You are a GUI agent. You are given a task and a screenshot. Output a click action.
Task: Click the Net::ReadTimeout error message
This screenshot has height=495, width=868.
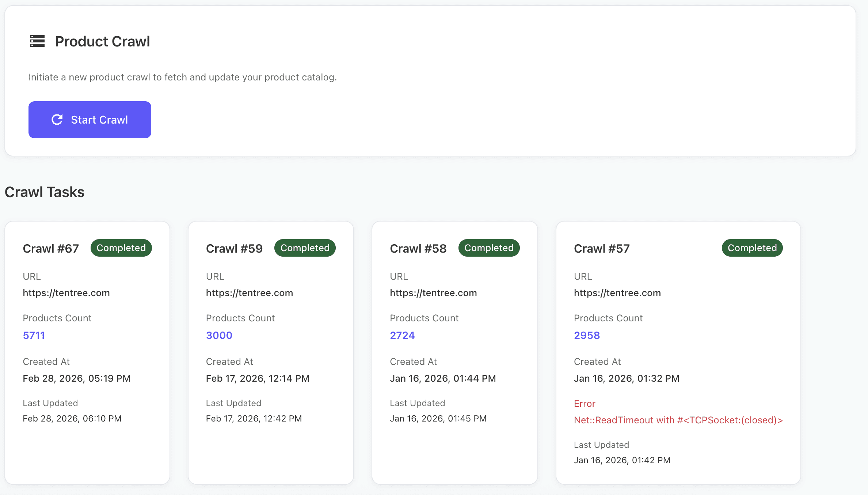pyautogui.click(x=678, y=420)
